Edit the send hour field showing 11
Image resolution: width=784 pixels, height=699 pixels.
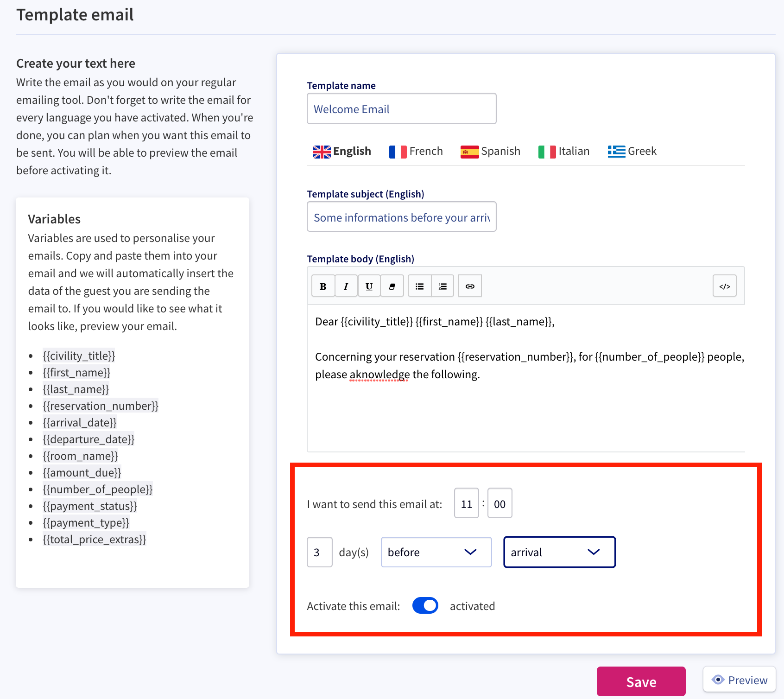pyautogui.click(x=467, y=503)
